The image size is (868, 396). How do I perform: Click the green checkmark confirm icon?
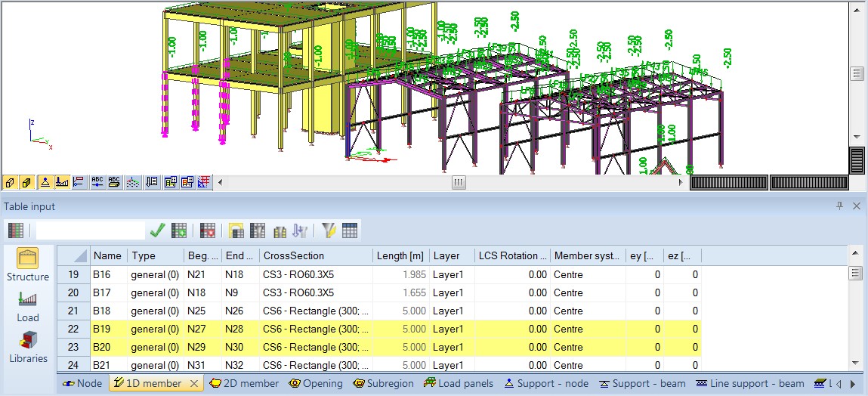tap(157, 230)
